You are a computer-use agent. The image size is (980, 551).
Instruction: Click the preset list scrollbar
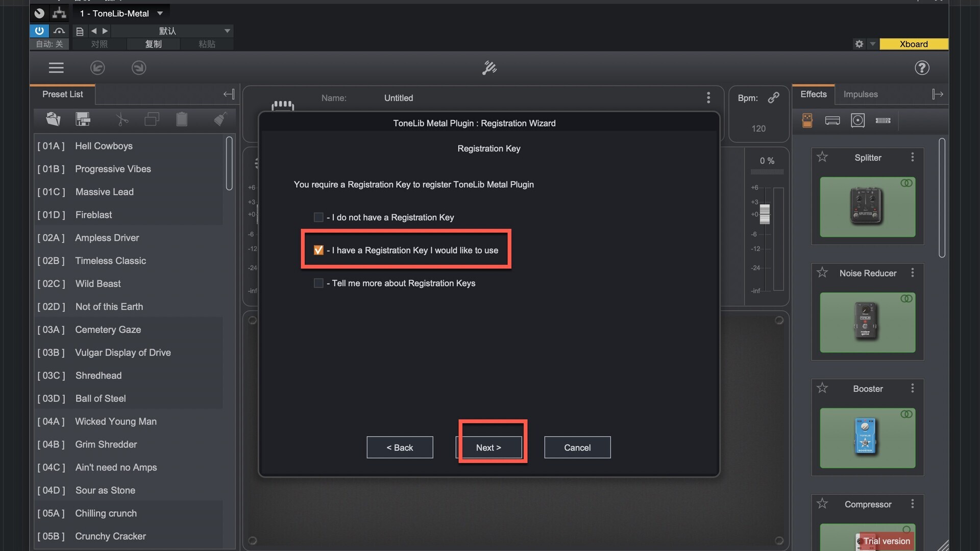pyautogui.click(x=229, y=163)
